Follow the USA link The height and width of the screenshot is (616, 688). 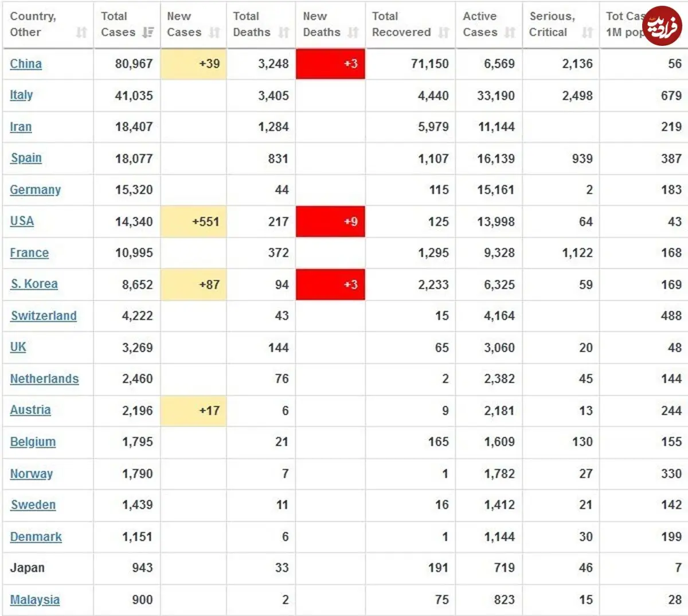[22, 221]
